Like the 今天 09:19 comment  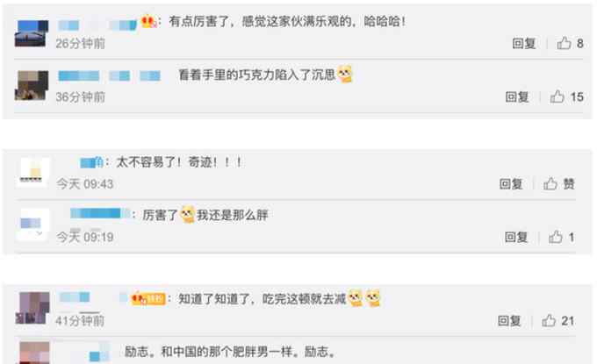(x=556, y=237)
